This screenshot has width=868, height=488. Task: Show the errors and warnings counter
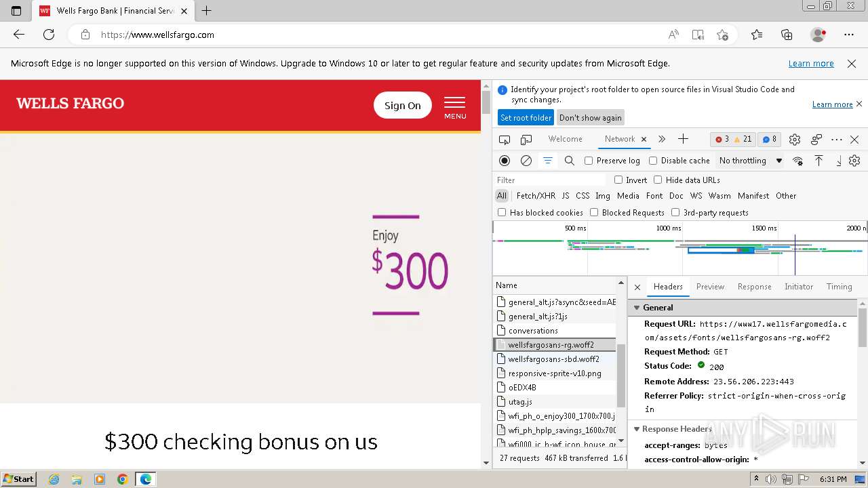pyautogui.click(x=733, y=140)
